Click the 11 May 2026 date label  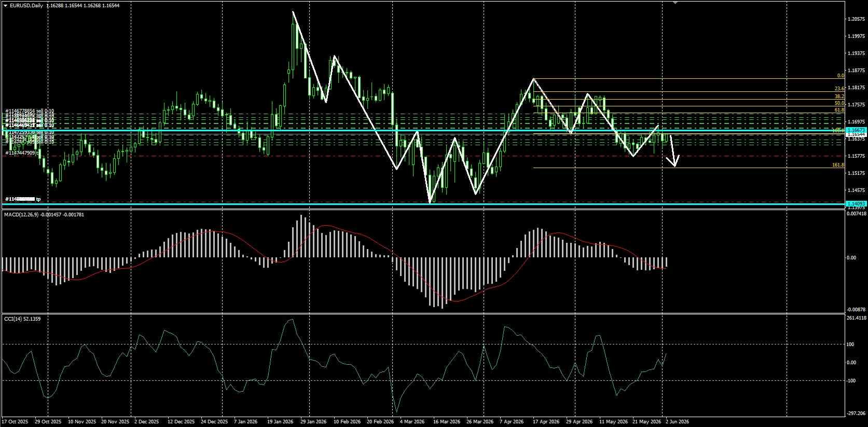pos(613,422)
